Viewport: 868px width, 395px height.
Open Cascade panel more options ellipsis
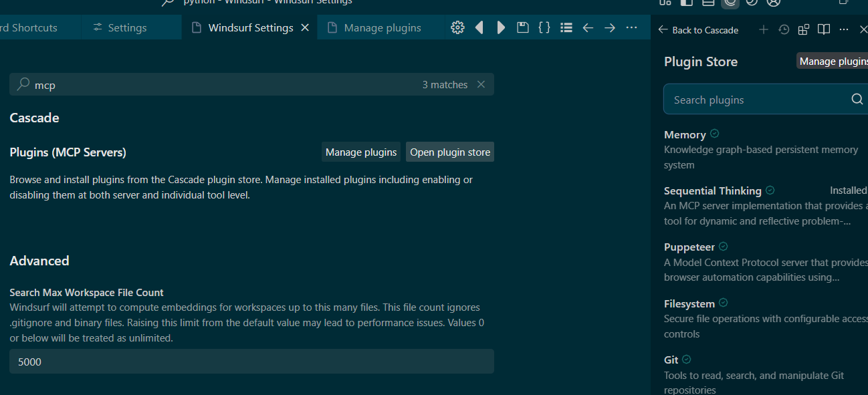(844, 29)
